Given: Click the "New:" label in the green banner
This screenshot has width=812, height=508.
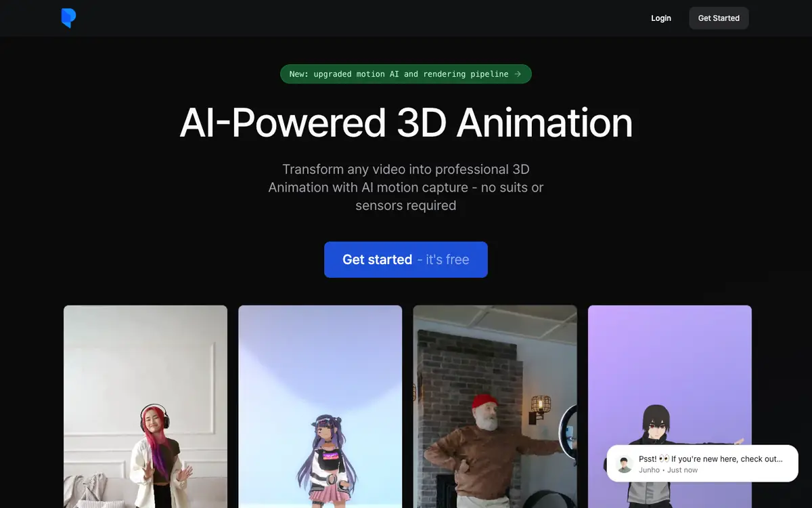Looking at the screenshot, I should (x=298, y=74).
